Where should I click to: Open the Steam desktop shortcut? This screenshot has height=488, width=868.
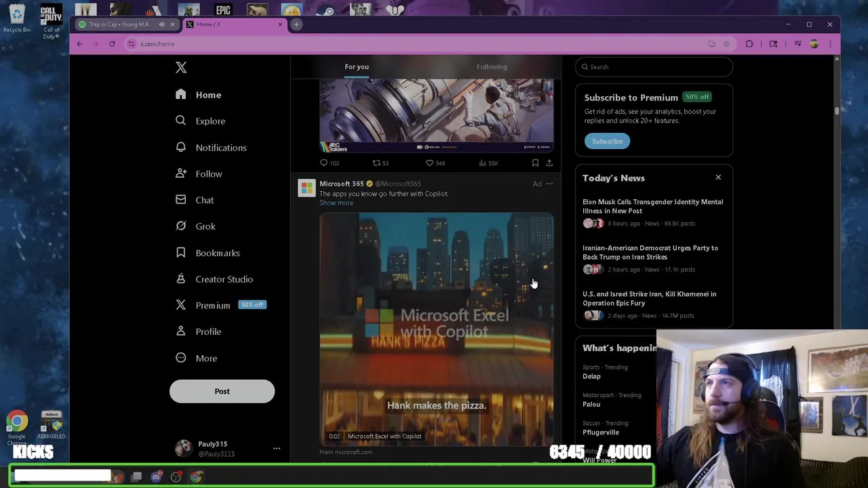click(x=326, y=9)
